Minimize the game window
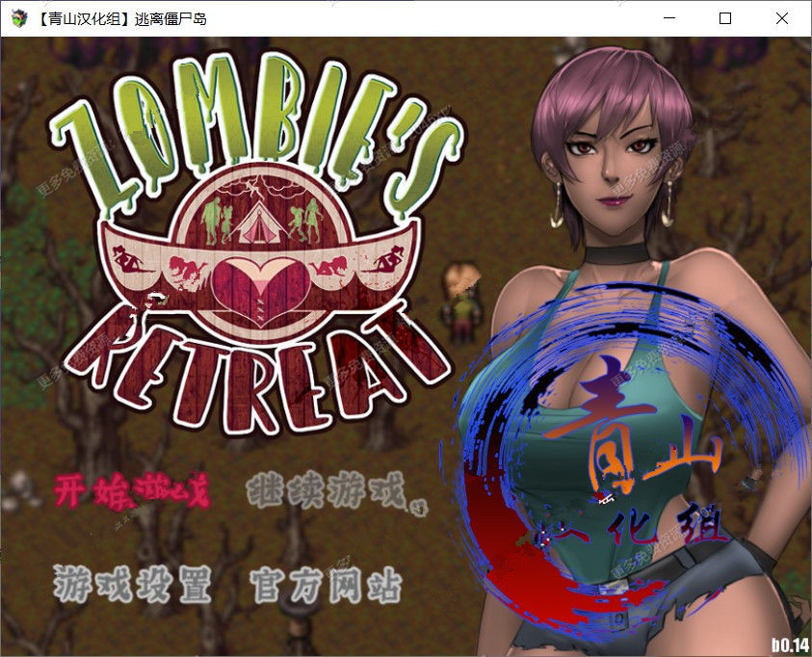812x657 pixels. [x=669, y=18]
